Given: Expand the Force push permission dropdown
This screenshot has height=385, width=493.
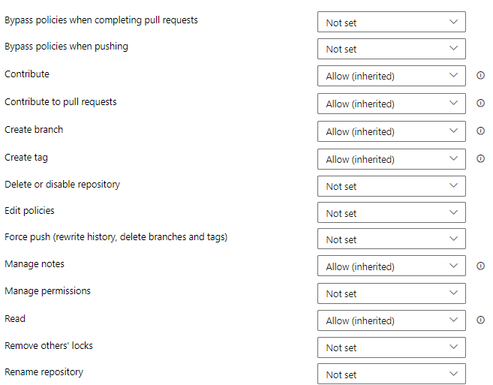Looking at the screenshot, I should pyautogui.click(x=391, y=239).
